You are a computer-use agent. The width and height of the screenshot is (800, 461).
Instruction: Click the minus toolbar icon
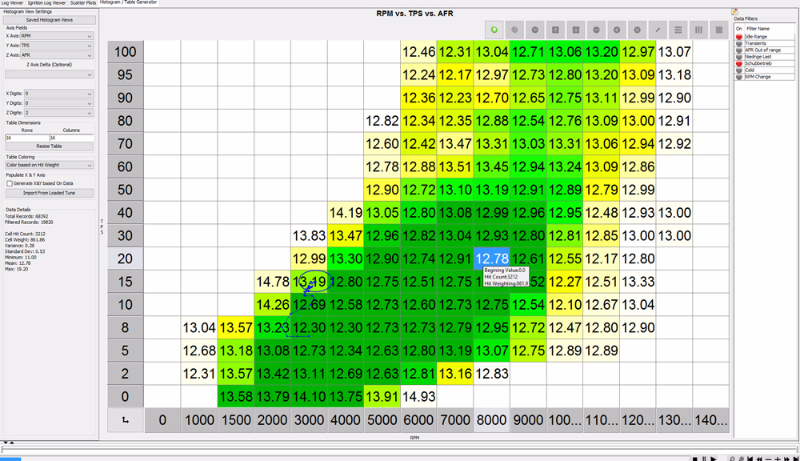pyautogui.click(x=594, y=30)
